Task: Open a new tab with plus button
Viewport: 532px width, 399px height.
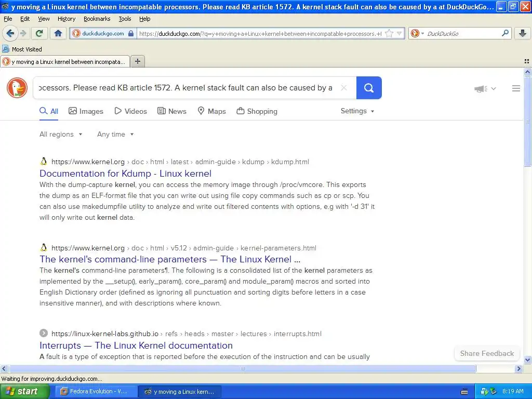Action: pyautogui.click(x=137, y=61)
